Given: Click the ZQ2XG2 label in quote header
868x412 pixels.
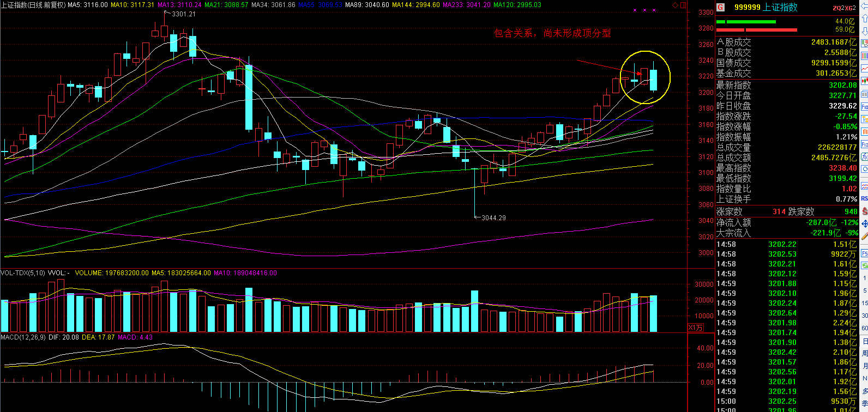Looking at the screenshot, I should 845,8.
